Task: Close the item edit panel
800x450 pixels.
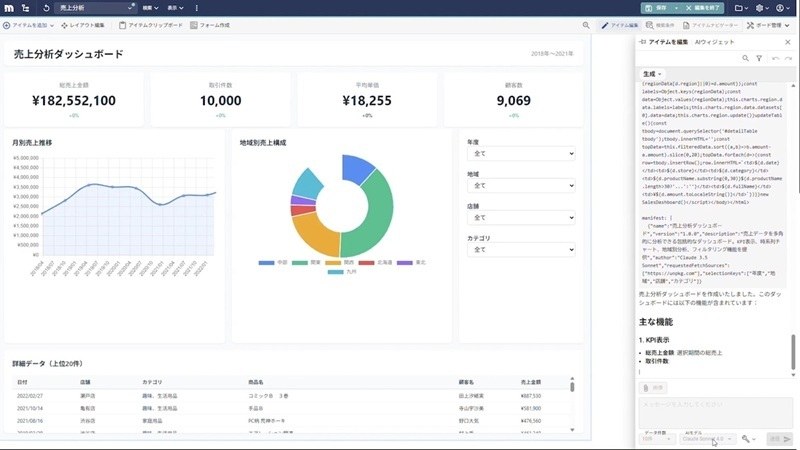Action: point(789,41)
